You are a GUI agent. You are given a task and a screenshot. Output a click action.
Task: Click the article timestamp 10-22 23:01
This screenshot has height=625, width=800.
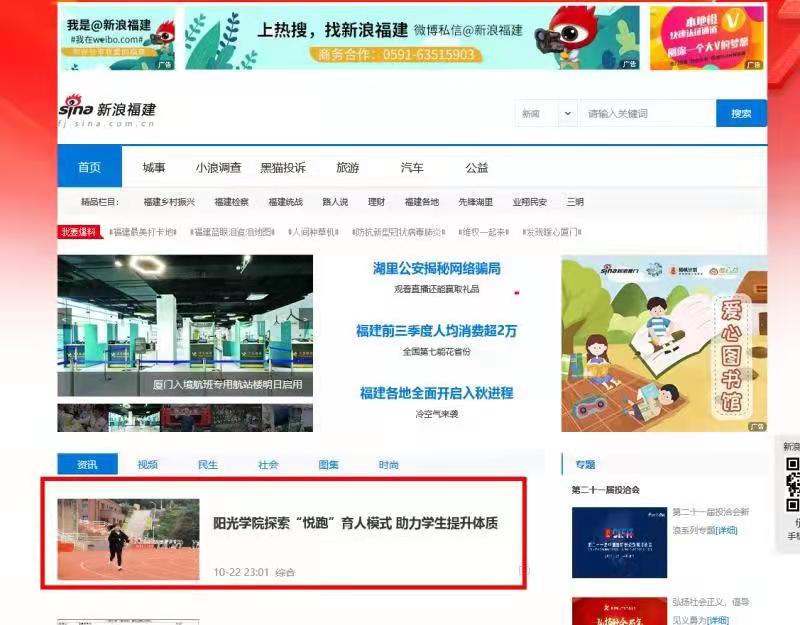241,572
